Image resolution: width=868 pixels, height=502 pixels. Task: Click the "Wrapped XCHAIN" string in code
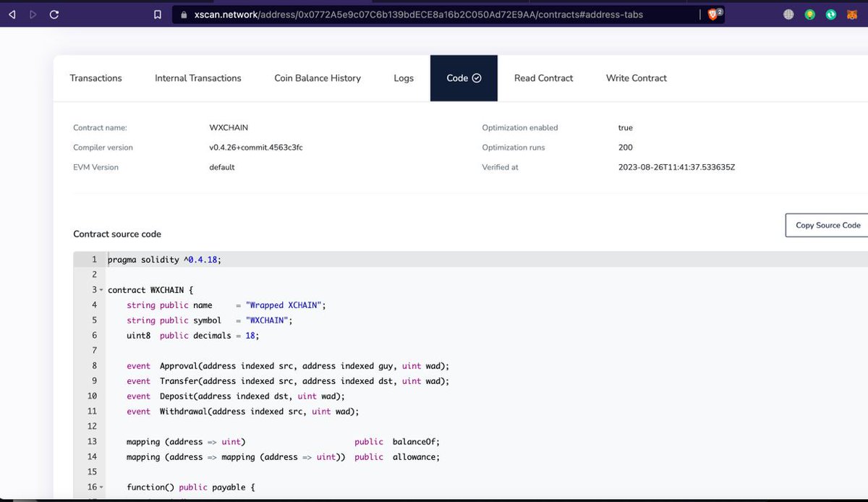285,305
